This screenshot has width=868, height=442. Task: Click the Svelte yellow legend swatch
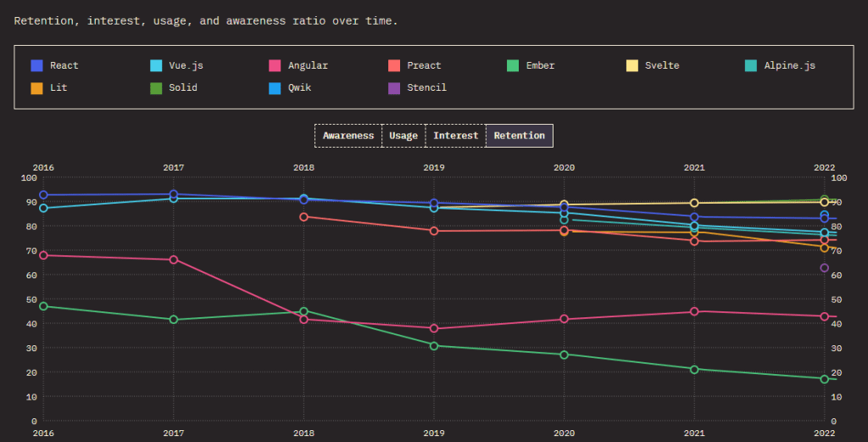(631, 65)
